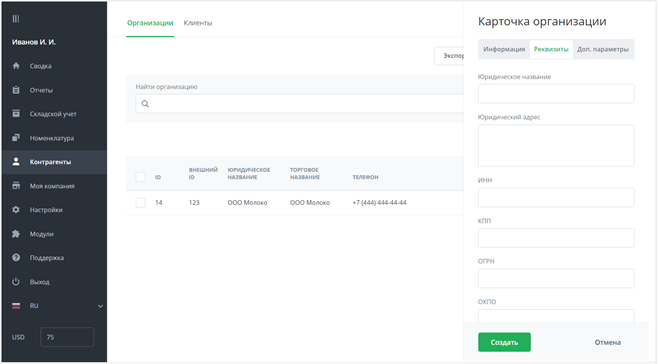Click user name Иванов И. И.
Image resolution: width=658 pixels, height=364 pixels.
tap(34, 42)
